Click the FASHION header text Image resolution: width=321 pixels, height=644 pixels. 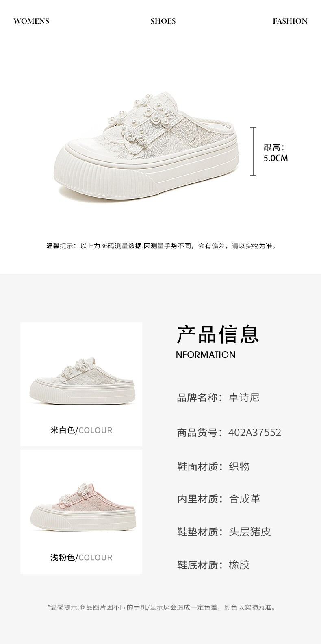290,21
